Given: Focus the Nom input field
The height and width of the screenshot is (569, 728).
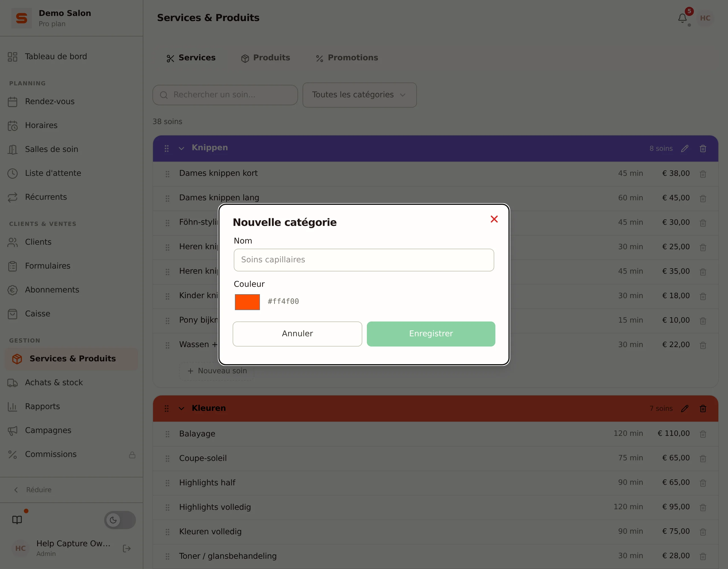Looking at the screenshot, I should [x=364, y=260].
